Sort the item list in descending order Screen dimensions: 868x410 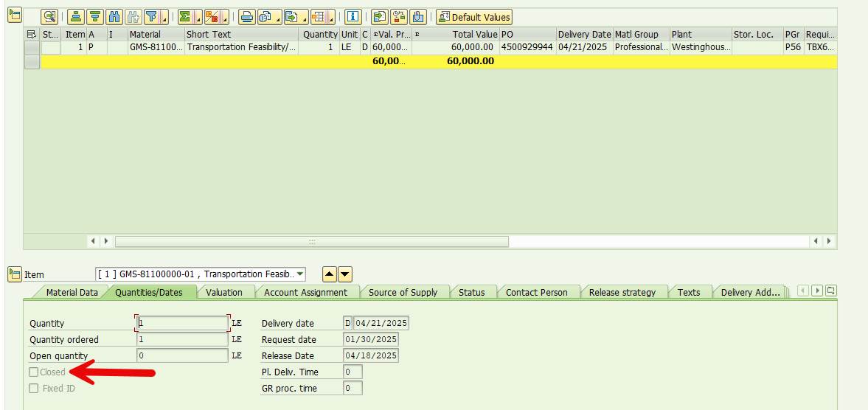(x=96, y=17)
